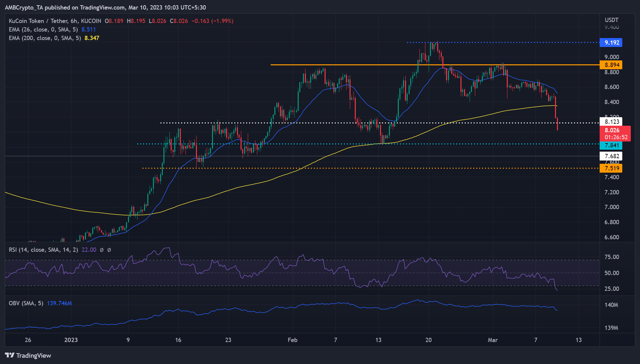The width and height of the screenshot is (640, 364).
Task: Click the last 13 date label on time axis
Action: pos(579,340)
